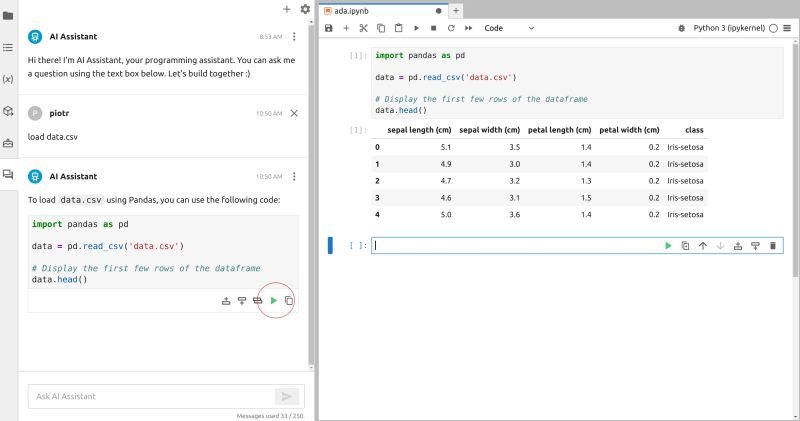
Task: Move the active cell up
Action: pyautogui.click(x=703, y=246)
